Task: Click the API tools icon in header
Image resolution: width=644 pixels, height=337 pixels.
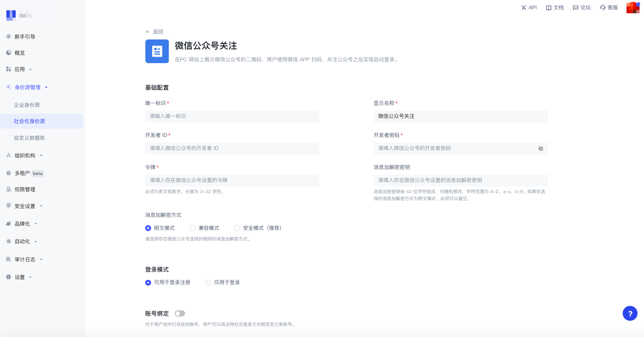Action: [x=524, y=7]
